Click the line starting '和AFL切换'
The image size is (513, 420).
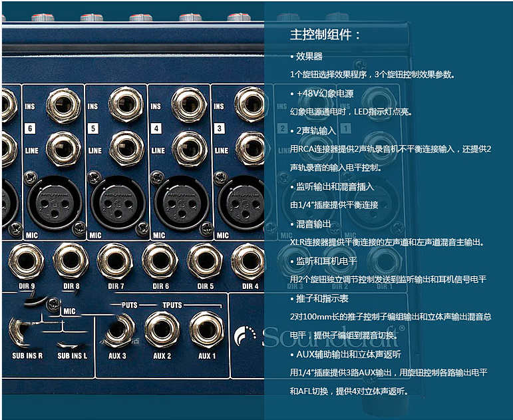(349, 391)
